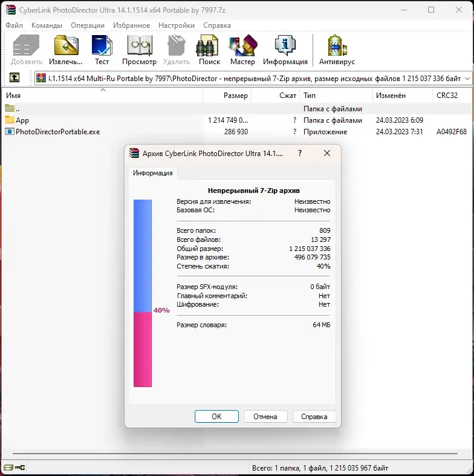The height and width of the screenshot is (476, 474).
Task: Click the App size 1 214 749 0...
Action: 228,120
